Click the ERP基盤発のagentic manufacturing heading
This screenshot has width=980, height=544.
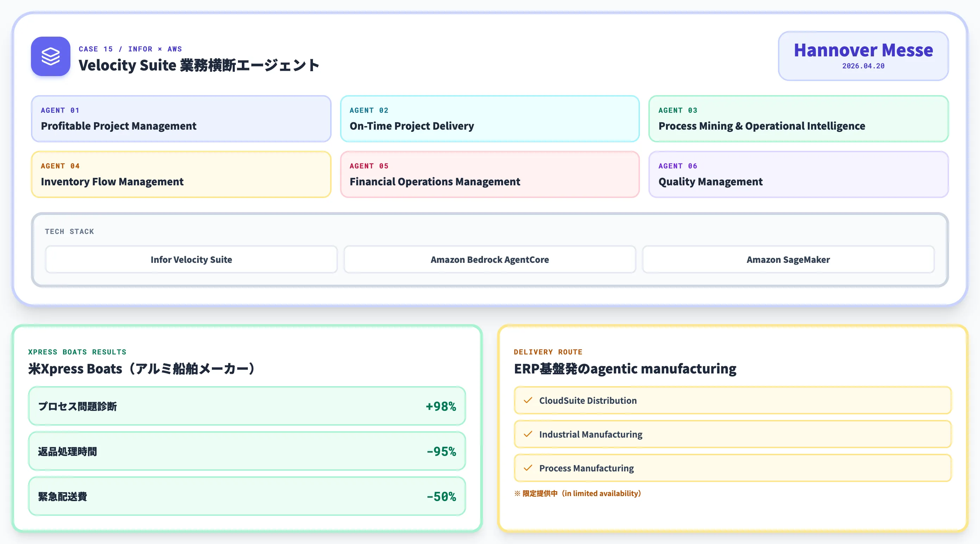tap(625, 369)
